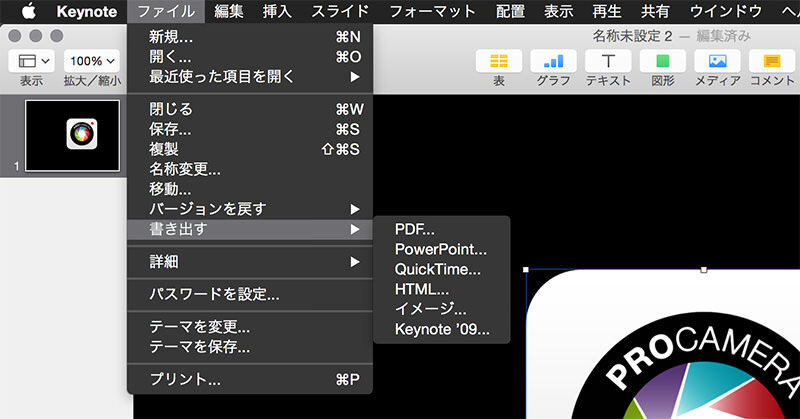
Task: Add a comment with コメント icon
Action: [772, 61]
